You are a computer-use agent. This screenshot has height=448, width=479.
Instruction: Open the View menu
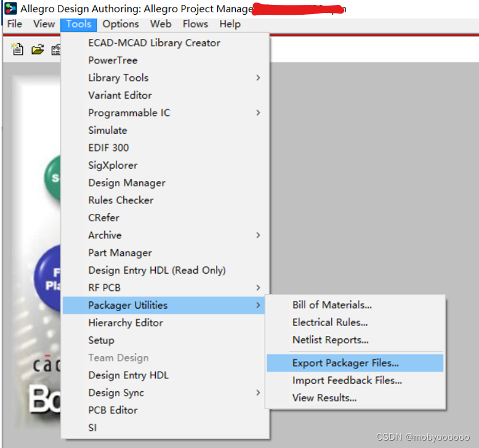44,24
